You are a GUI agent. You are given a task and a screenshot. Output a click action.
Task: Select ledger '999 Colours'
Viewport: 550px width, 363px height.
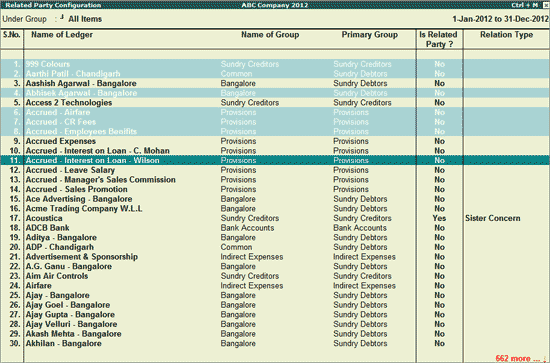tap(48, 64)
